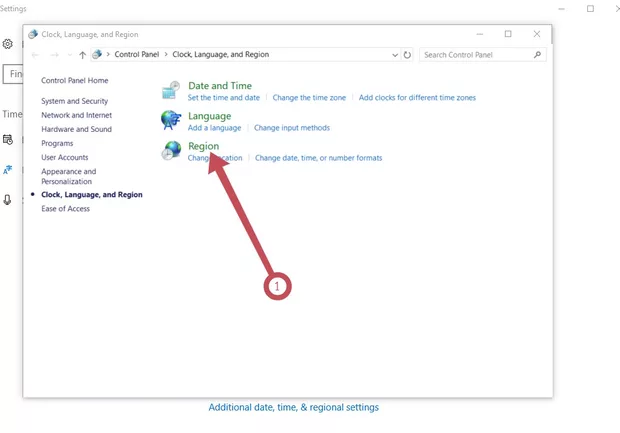Image resolution: width=620 pixels, height=433 pixels.
Task: Open Network and Internet category
Action: coord(76,115)
